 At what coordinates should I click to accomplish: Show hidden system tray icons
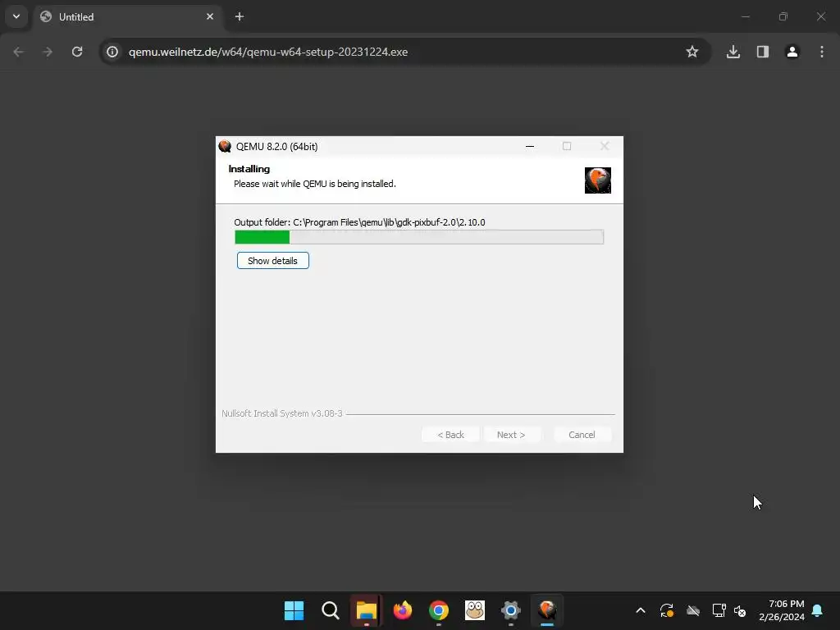tap(641, 610)
